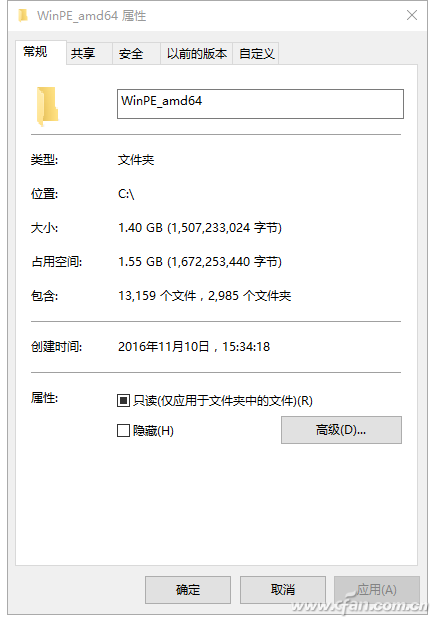Confirm with the 确定 button
This screenshot has height=622, width=435.
[188, 589]
